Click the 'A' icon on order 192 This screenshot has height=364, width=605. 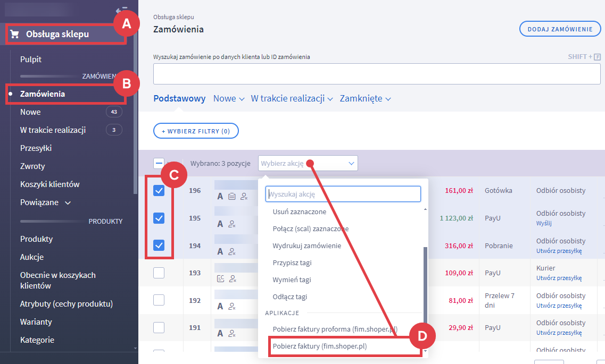point(220,306)
